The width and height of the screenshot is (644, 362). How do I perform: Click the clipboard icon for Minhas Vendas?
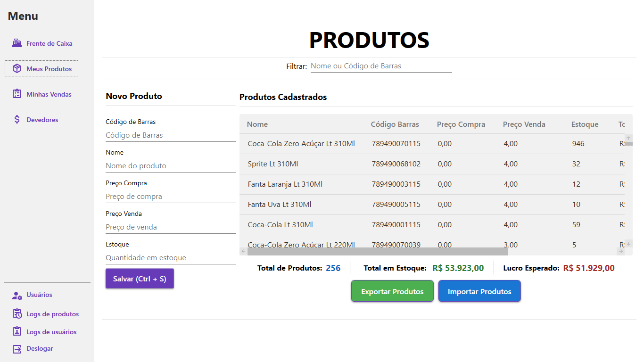(17, 94)
